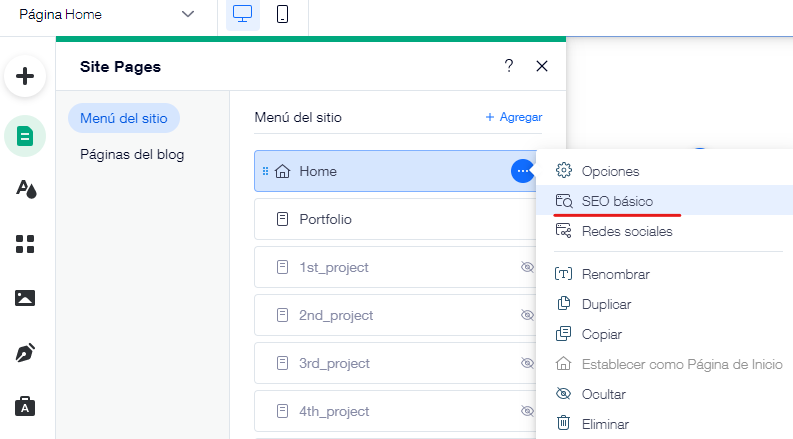Open the Media image icon
Screen dimensions: 793x439
[25, 298]
